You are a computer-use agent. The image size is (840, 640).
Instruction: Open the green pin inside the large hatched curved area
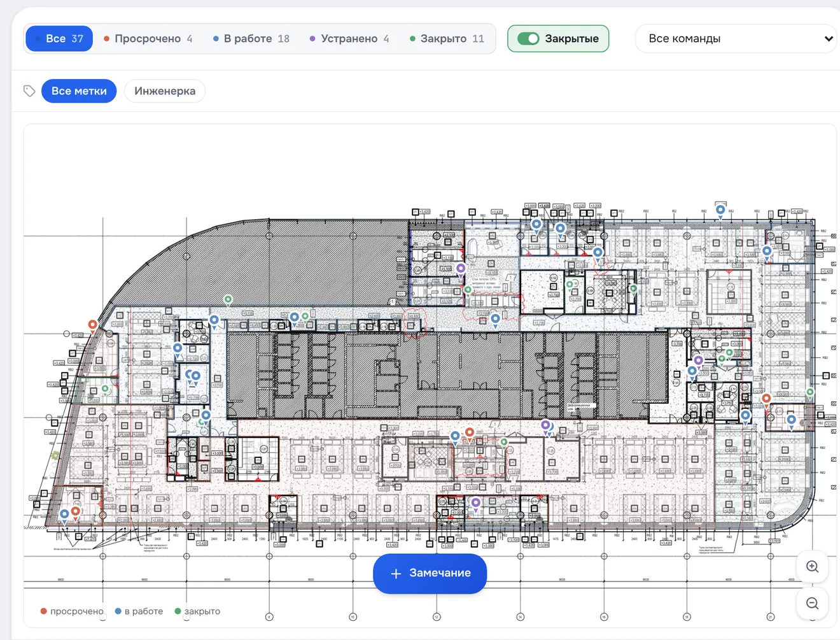(228, 301)
